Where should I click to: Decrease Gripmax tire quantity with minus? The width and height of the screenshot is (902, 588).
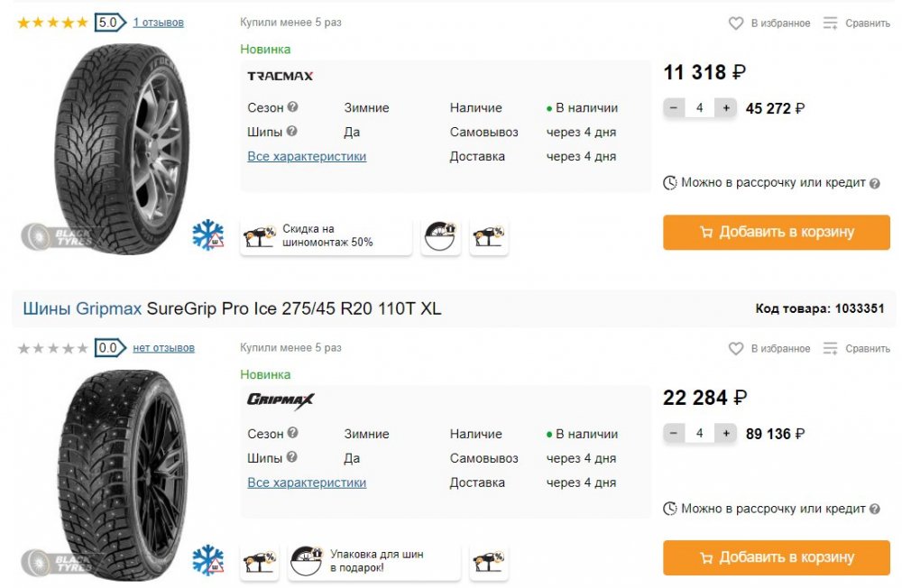[674, 434]
